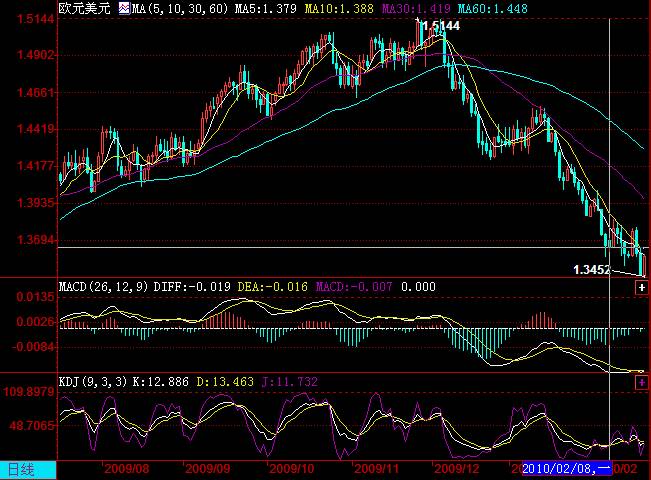
Task: Click the 2009/10 date axis label
Action: [x=292, y=469]
